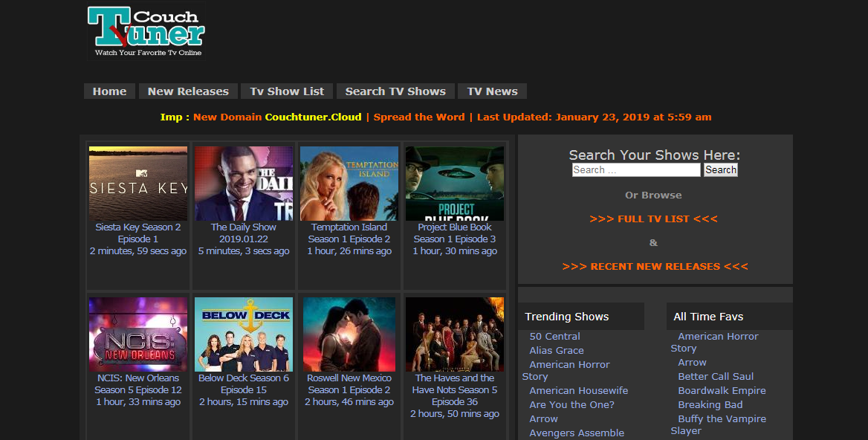Open American Horror Story in Trending Shows
This screenshot has width=868, height=440.
[x=566, y=370]
